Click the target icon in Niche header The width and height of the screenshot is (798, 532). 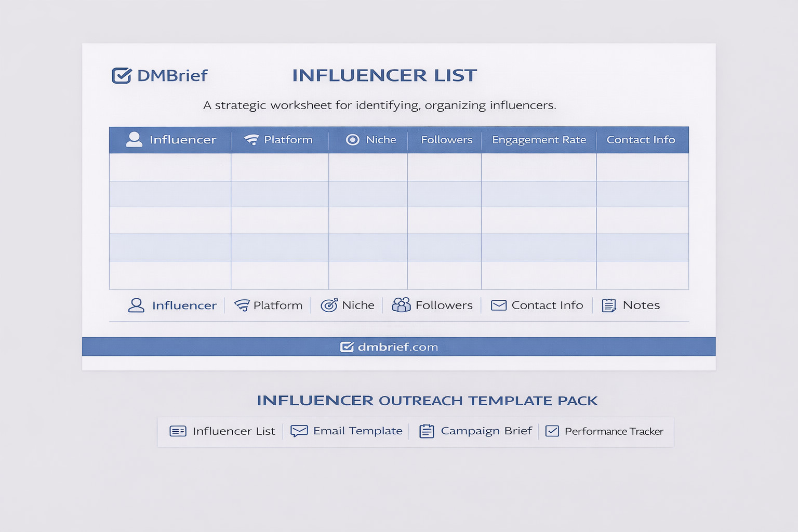pos(352,140)
